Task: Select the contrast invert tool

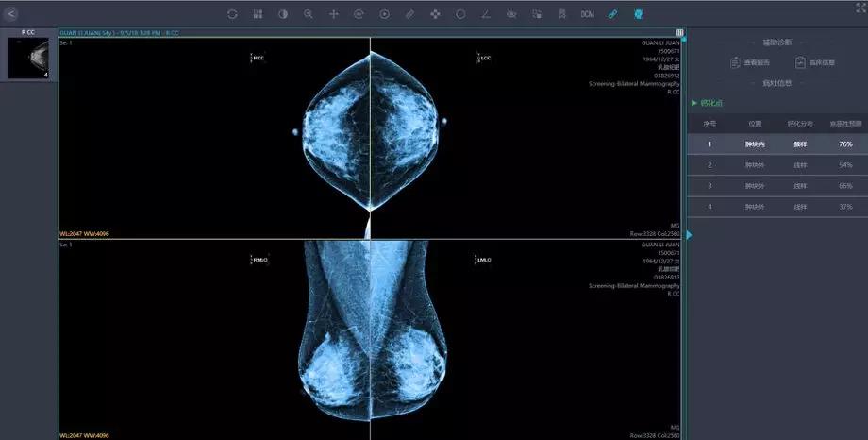Action: [x=283, y=14]
